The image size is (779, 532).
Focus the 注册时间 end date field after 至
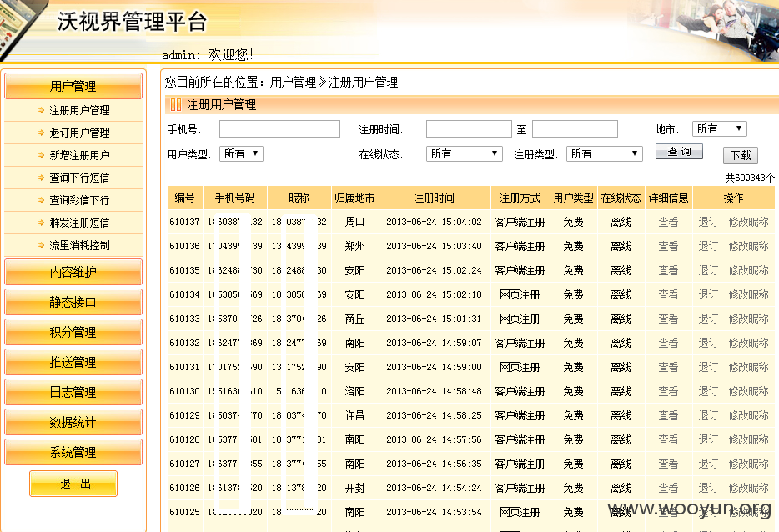pyautogui.click(x=575, y=129)
